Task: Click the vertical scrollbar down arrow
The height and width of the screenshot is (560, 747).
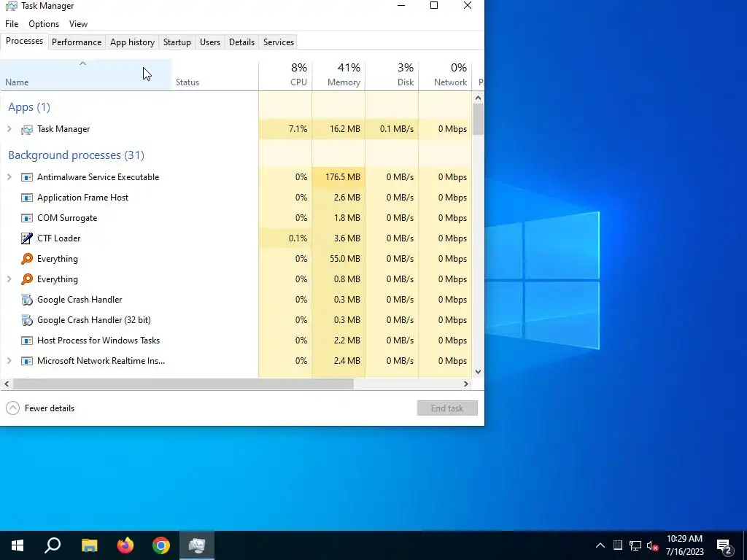Action: click(478, 372)
